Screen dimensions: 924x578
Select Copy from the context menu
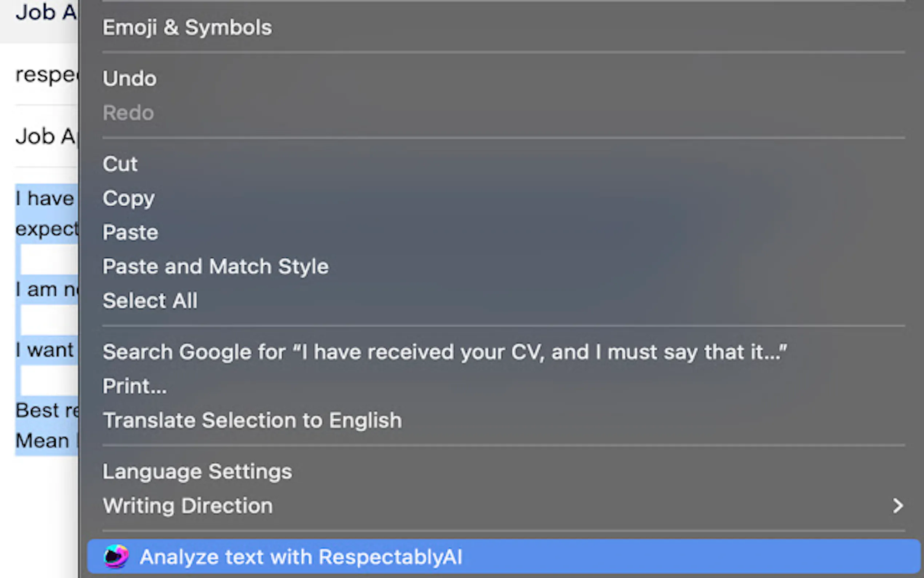[128, 198]
